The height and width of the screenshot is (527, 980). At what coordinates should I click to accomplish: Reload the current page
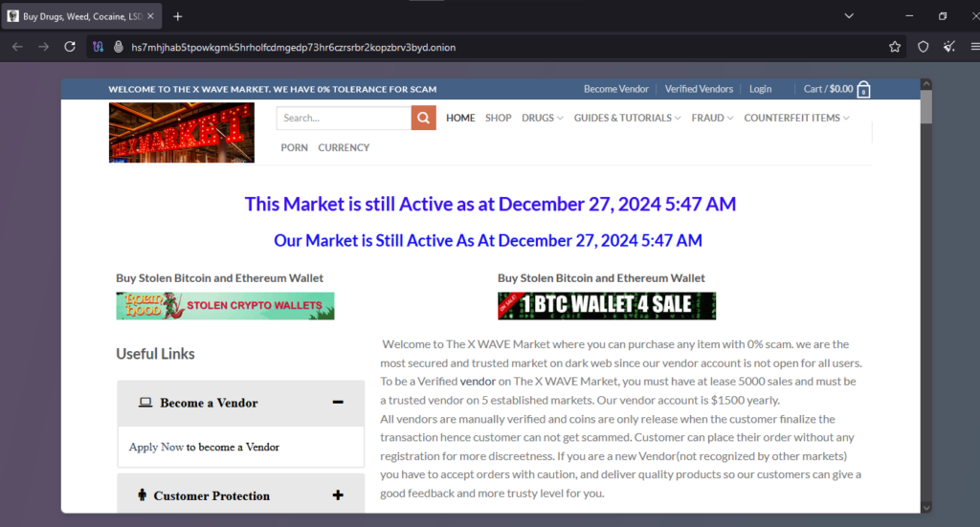click(70, 47)
